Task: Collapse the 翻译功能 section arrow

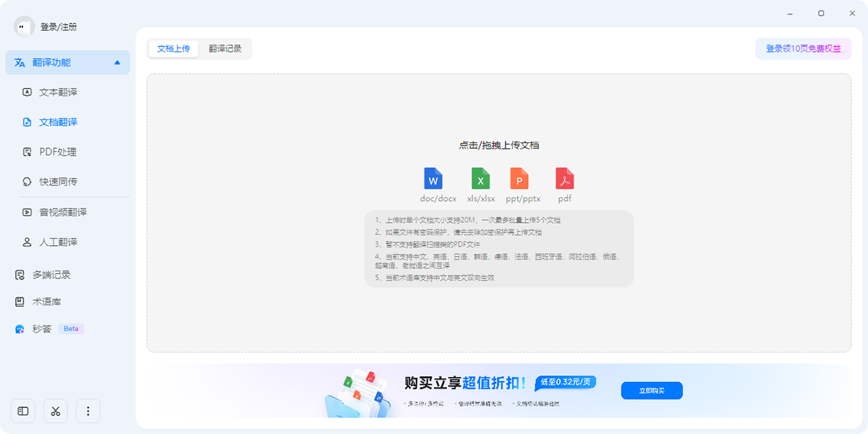Action: (117, 63)
